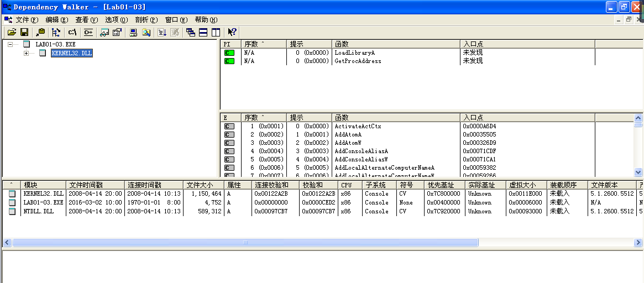Toggle the Auto Expand tree button

[x=56, y=33]
